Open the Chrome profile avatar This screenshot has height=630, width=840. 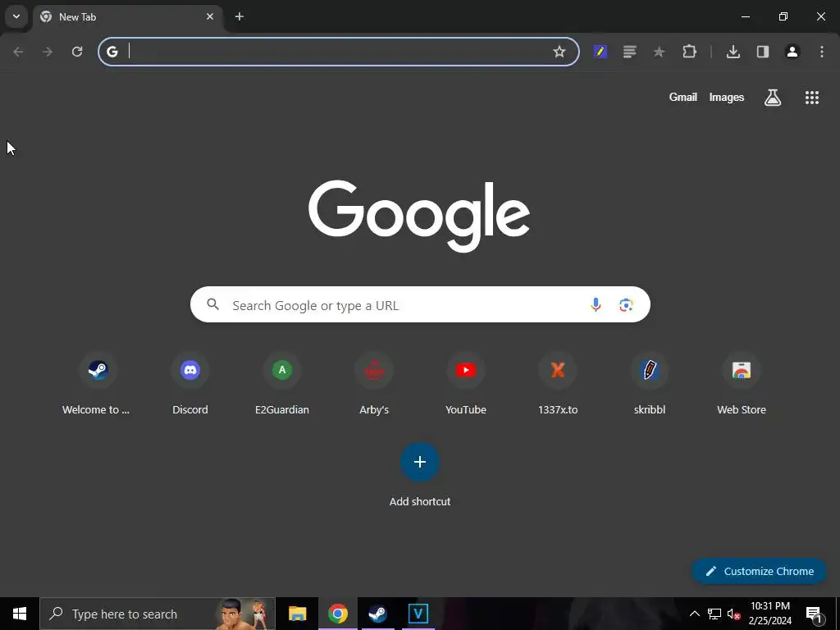(x=792, y=52)
